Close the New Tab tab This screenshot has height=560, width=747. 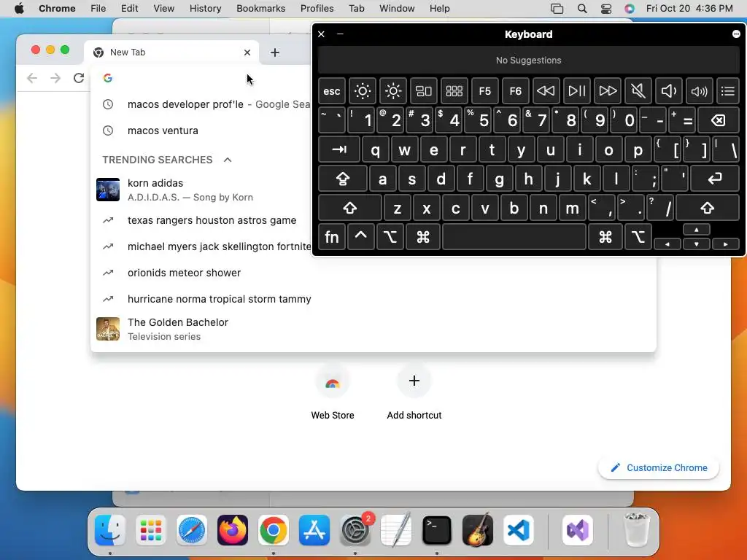tap(247, 52)
